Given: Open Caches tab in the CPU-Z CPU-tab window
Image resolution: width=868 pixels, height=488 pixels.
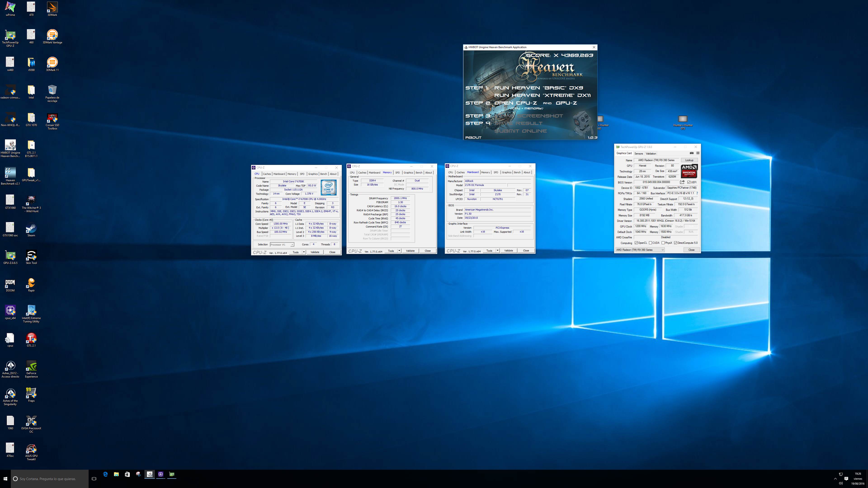Looking at the screenshot, I should (267, 174).
